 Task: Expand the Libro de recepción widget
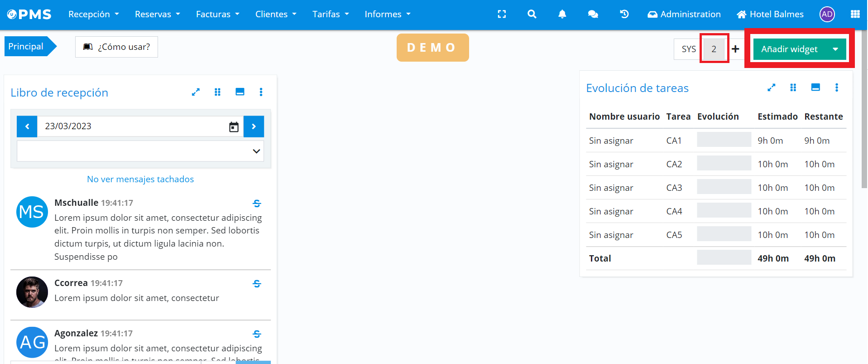196,92
